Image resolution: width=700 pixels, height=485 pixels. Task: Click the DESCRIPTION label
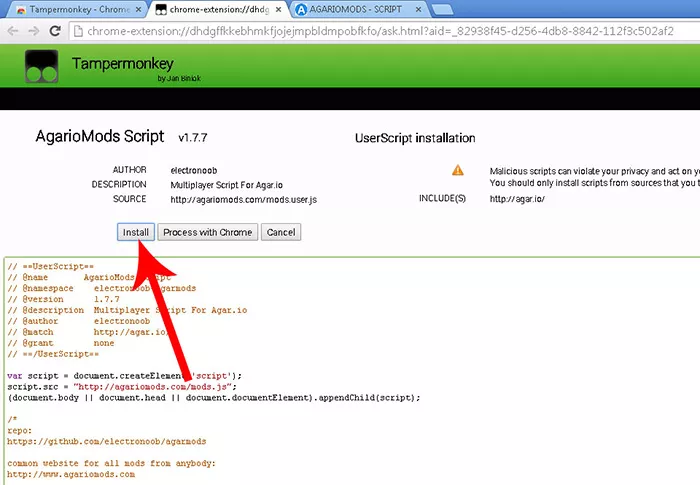click(x=119, y=184)
